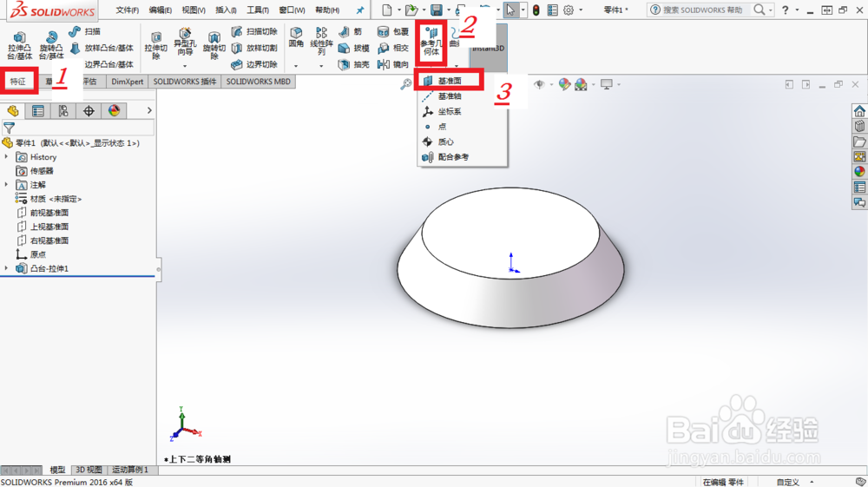Select the Rib (筋) tool

click(x=351, y=31)
